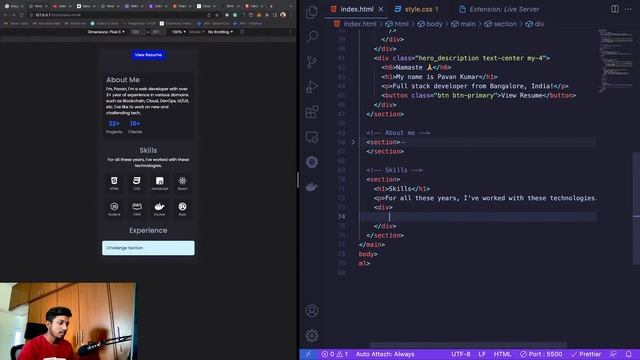This screenshot has height=360, width=640.
Task: Click the device height input field
Action: pyautogui.click(x=158, y=32)
